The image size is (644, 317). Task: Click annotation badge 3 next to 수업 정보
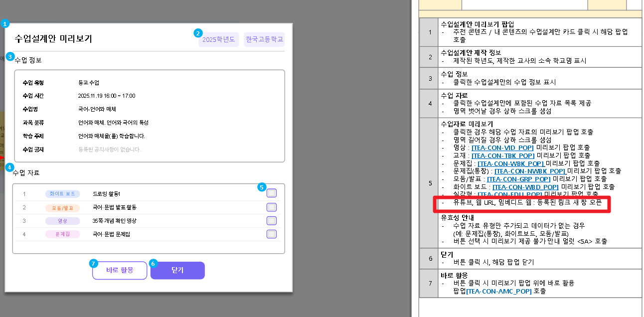coord(10,56)
